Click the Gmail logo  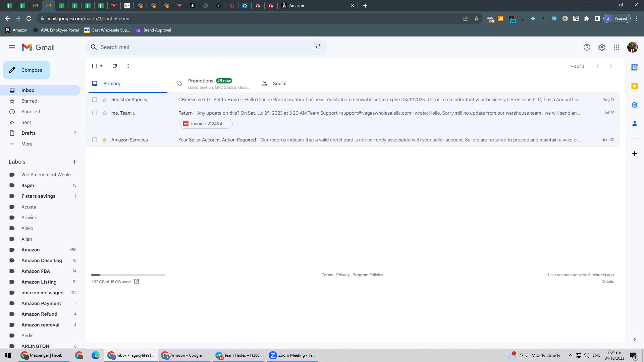click(38, 47)
